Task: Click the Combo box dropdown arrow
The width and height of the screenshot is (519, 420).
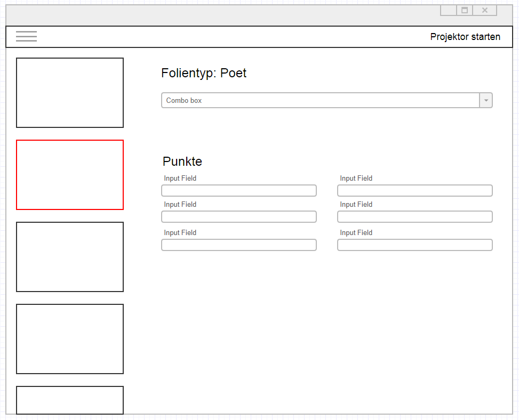Action: click(x=486, y=100)
